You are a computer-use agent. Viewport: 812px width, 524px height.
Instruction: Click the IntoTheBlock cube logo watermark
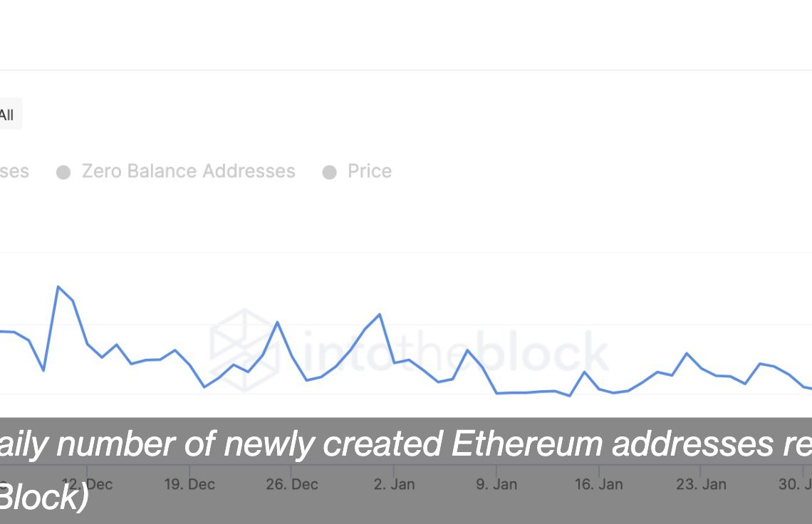[x=244, y=350]
